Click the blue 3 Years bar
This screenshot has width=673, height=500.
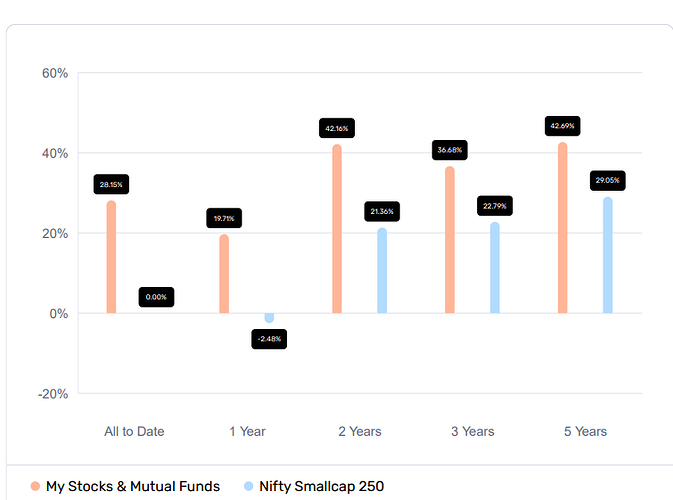(495, 268)
